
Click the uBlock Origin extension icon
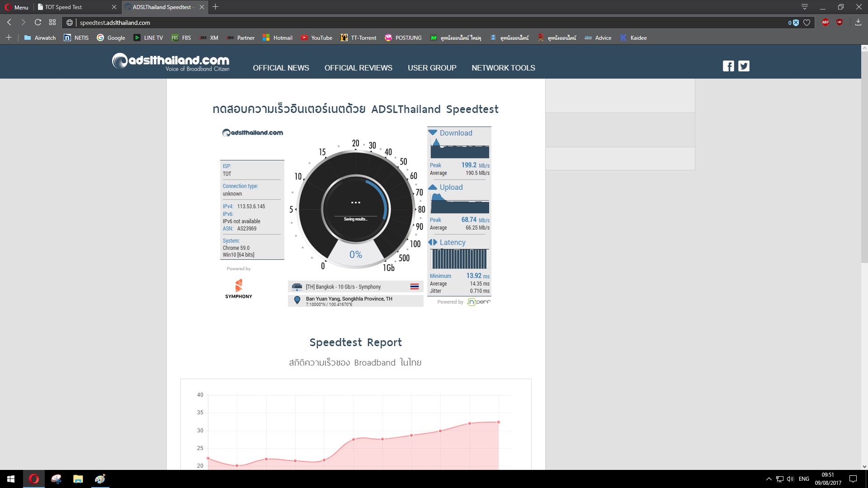tap(840, 22)
